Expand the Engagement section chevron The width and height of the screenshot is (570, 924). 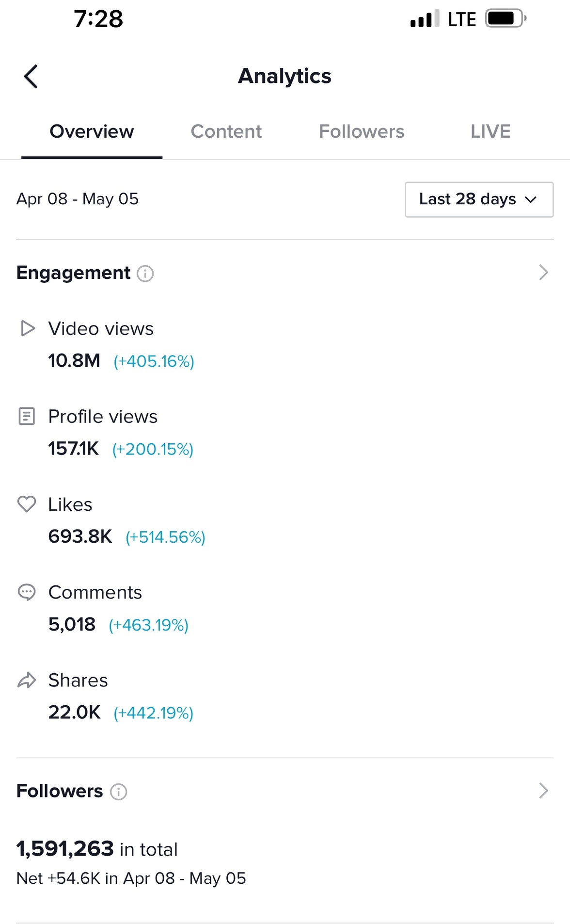coord(543,273)
